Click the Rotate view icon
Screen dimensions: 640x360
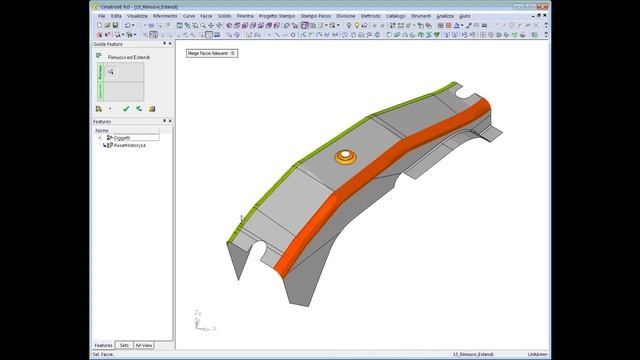coord(219,25)
